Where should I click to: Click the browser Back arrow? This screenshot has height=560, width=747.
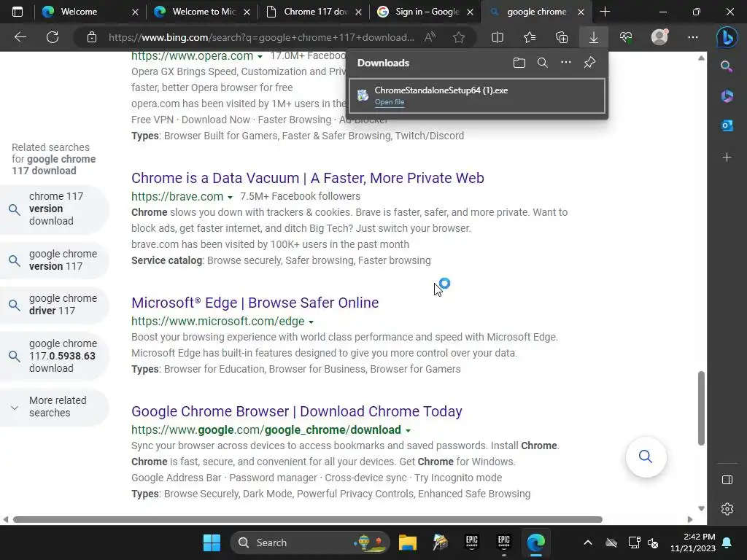20,37
